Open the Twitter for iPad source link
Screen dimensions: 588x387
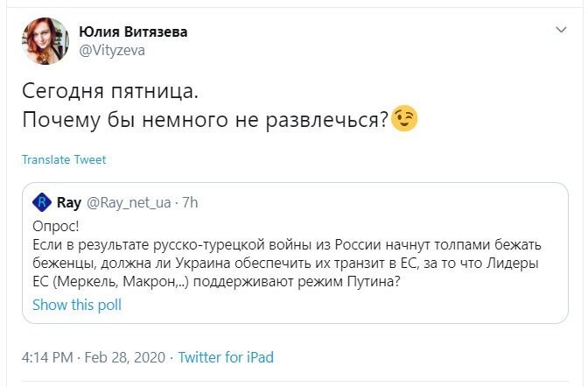[x=226, y=357]
